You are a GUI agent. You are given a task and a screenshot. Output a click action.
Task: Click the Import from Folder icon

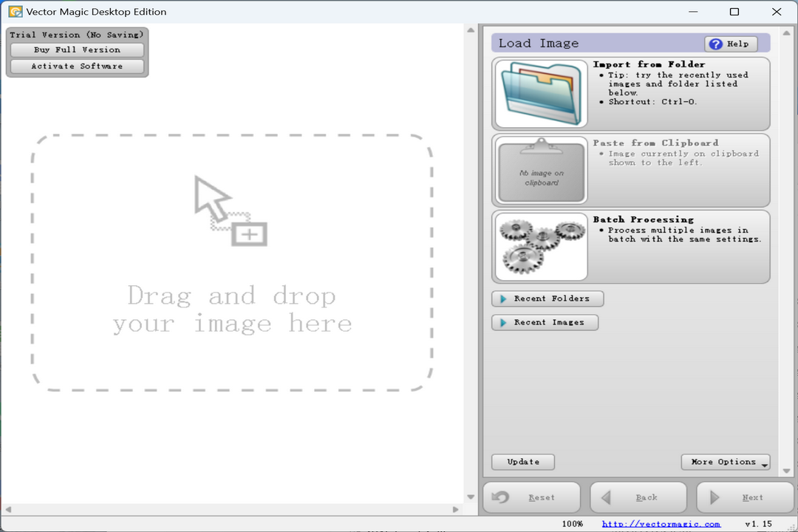coord(541,95)
